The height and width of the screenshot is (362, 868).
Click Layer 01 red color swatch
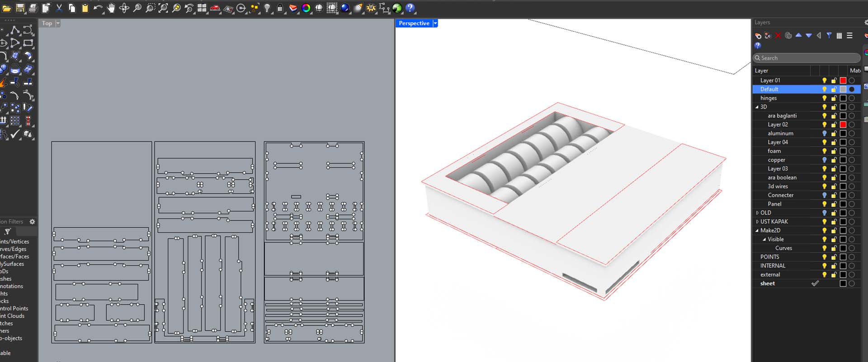[x=843, y=81]
